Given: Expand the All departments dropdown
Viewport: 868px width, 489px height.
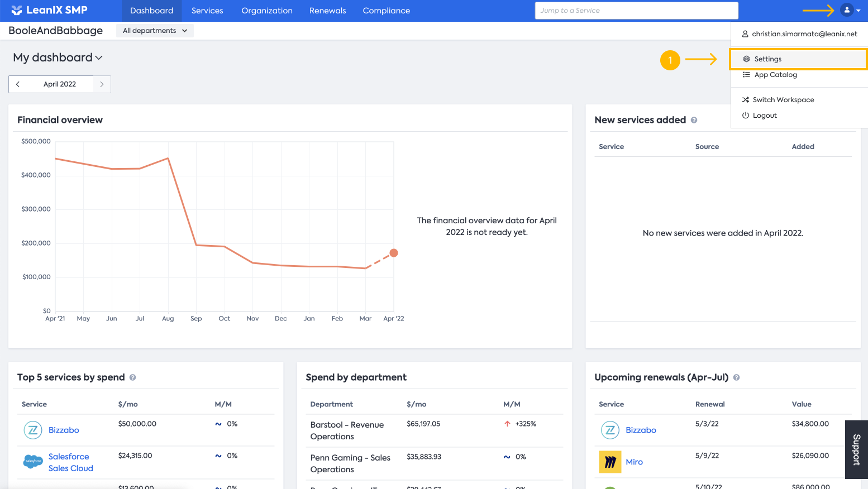Looking at the screenshot, I should [155, 31].
